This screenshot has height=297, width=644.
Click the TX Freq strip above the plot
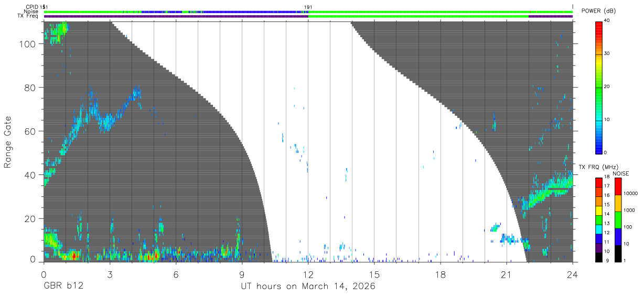[x=308, y=16]
